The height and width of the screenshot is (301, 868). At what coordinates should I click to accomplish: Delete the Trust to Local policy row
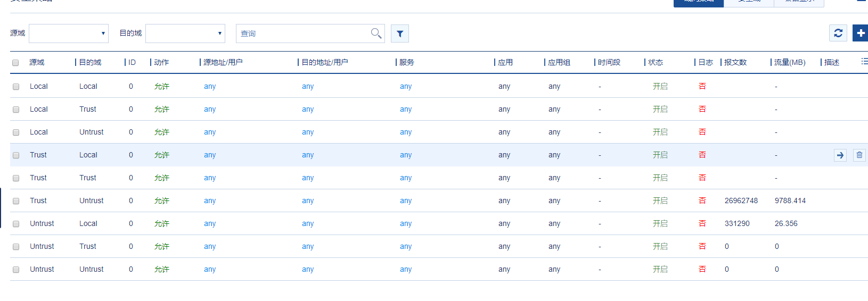(859, 155)
